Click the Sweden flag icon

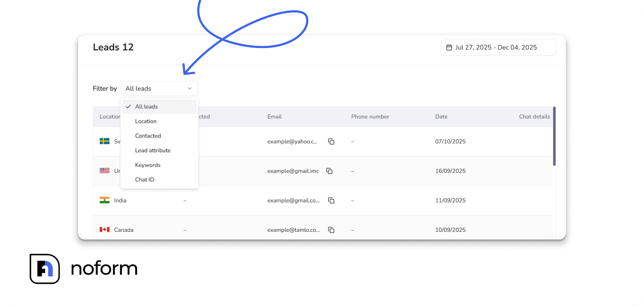pos(104,141)
